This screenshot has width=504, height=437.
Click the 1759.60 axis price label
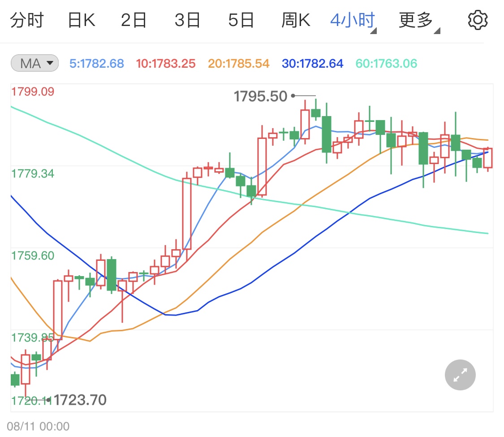(33, 255)
